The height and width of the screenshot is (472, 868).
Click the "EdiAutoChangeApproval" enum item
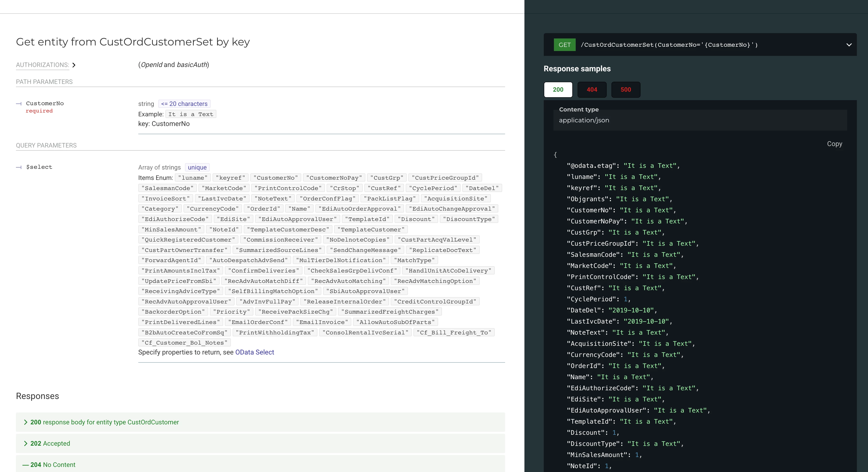(x=452, y=208)
